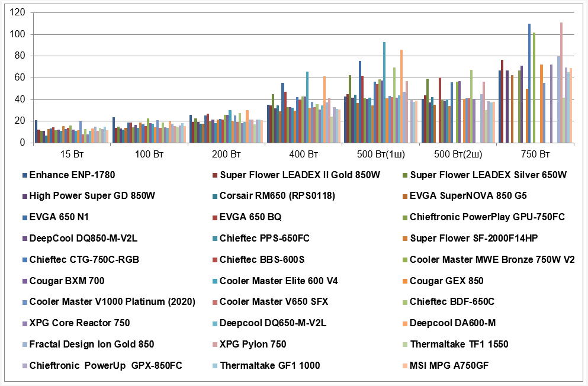Click the tallest XPG Pylon bar at 750 Вт

pyautogui.click(x=561, y=82)
